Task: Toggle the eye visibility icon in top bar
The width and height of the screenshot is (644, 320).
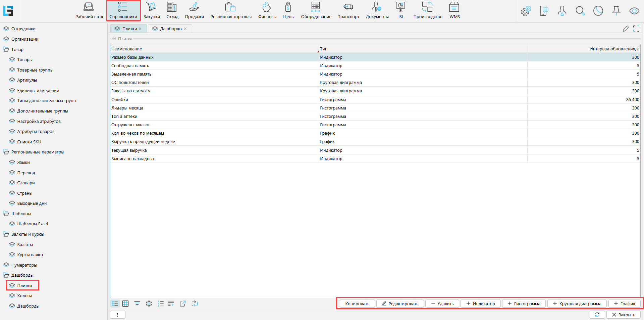Action: (x=634, y=11)
